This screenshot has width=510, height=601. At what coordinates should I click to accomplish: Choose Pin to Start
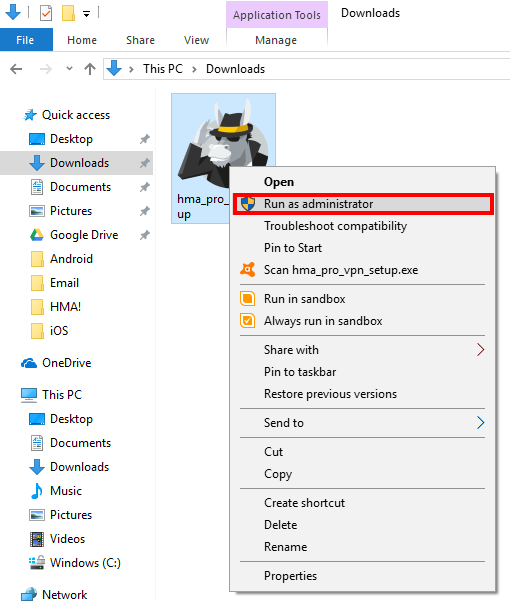click(x=362, y=248)
